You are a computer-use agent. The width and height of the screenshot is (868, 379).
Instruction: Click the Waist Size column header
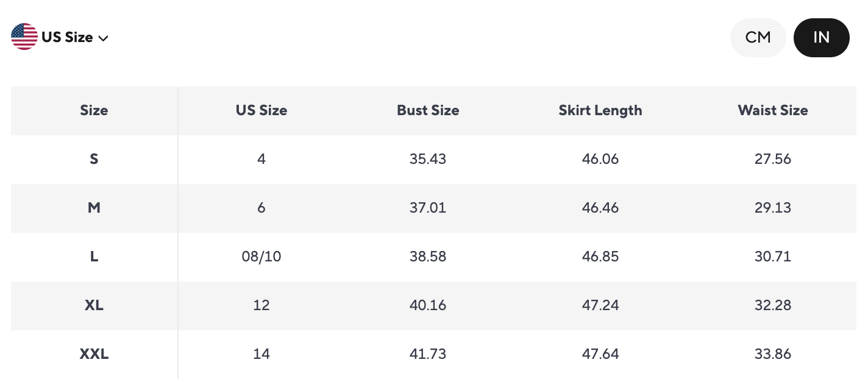[773, 110]
